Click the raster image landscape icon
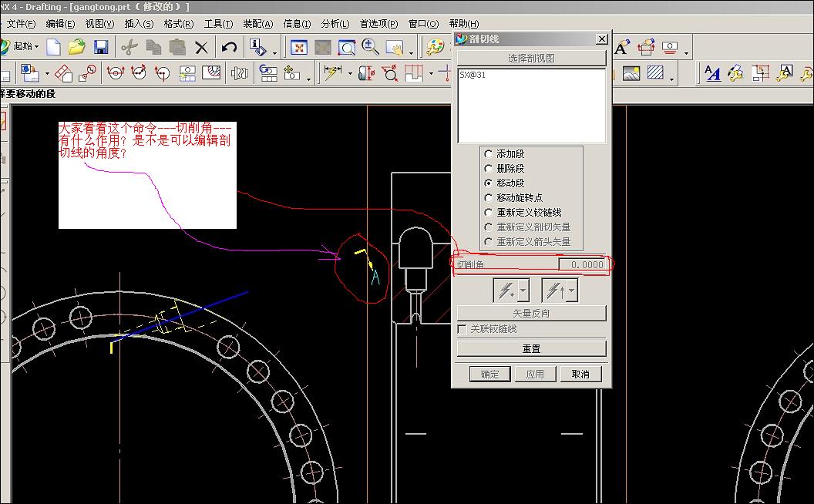The height and width of the screenshot is (504, 814). (631, 73)
